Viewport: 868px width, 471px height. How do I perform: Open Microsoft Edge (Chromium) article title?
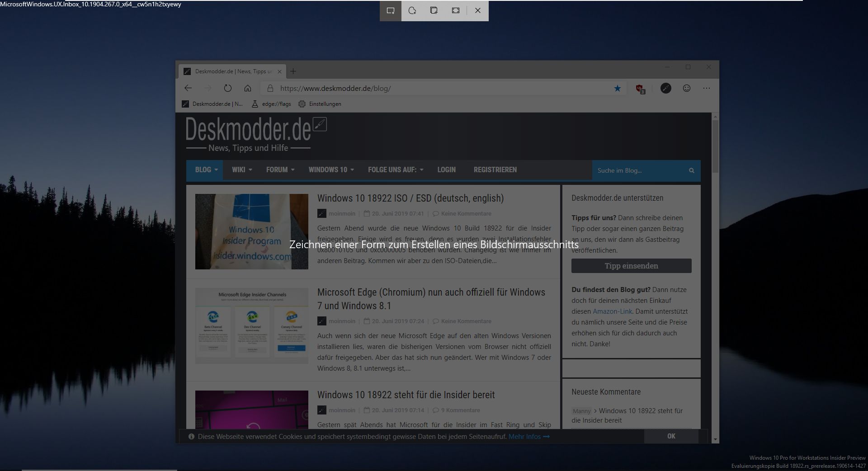431,299
